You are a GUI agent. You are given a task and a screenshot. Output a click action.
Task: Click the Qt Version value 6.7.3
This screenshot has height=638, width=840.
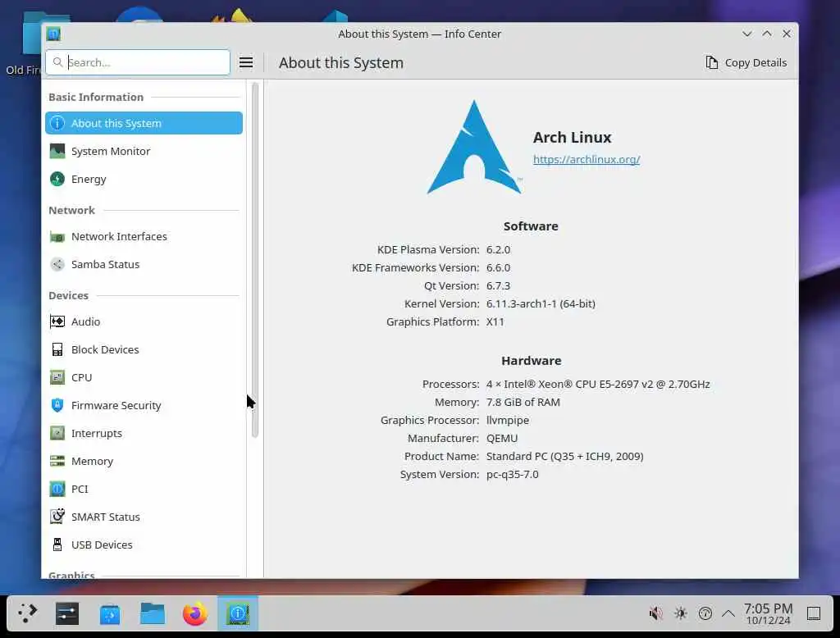click(x=498, y=285)
